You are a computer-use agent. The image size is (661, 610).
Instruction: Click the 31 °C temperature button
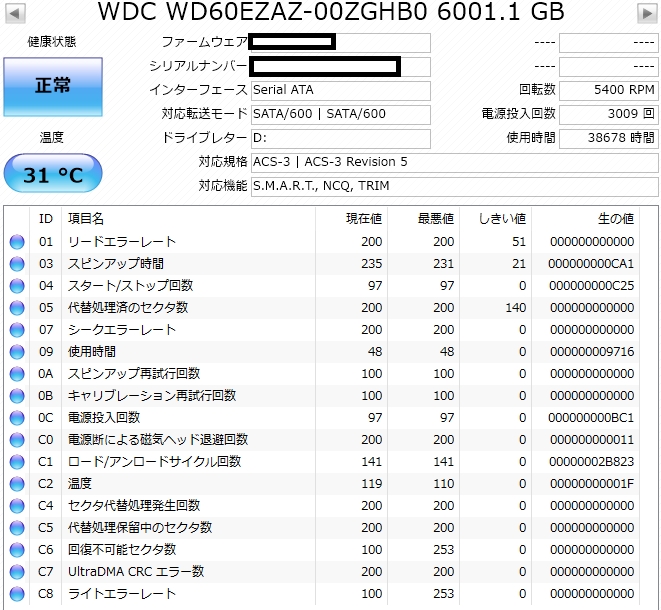tap(53, 174)
